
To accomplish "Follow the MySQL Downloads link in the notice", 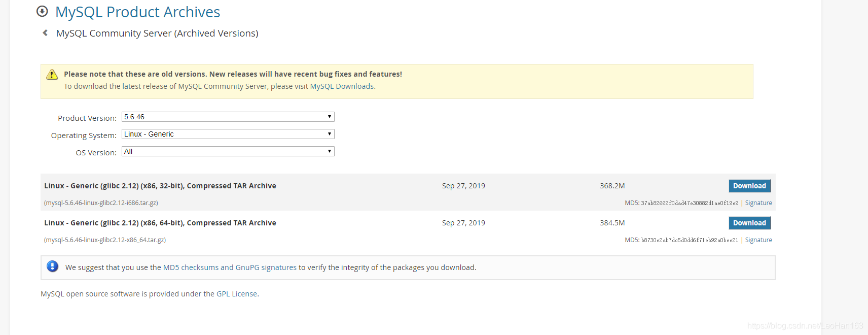I will (342, 86).
